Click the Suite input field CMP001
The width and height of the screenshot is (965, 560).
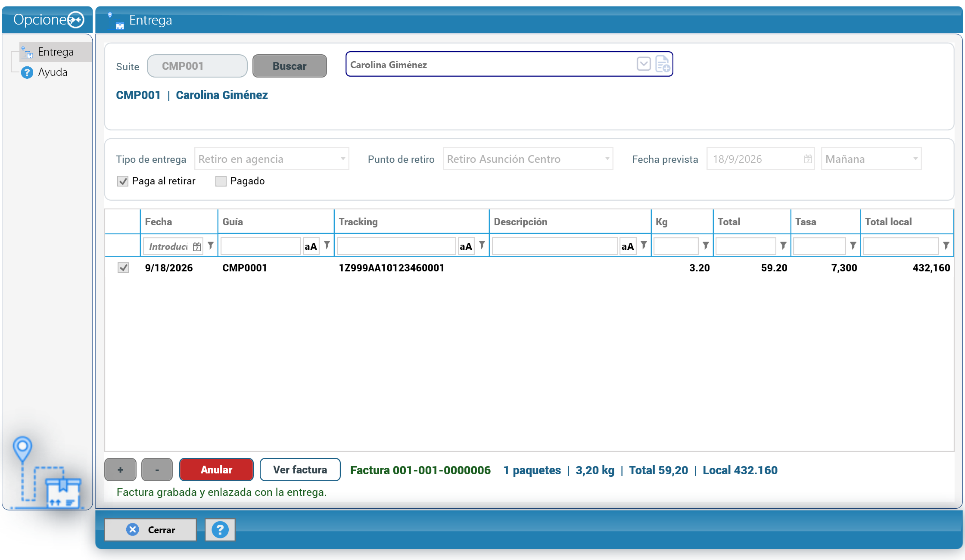pos(197,66)
